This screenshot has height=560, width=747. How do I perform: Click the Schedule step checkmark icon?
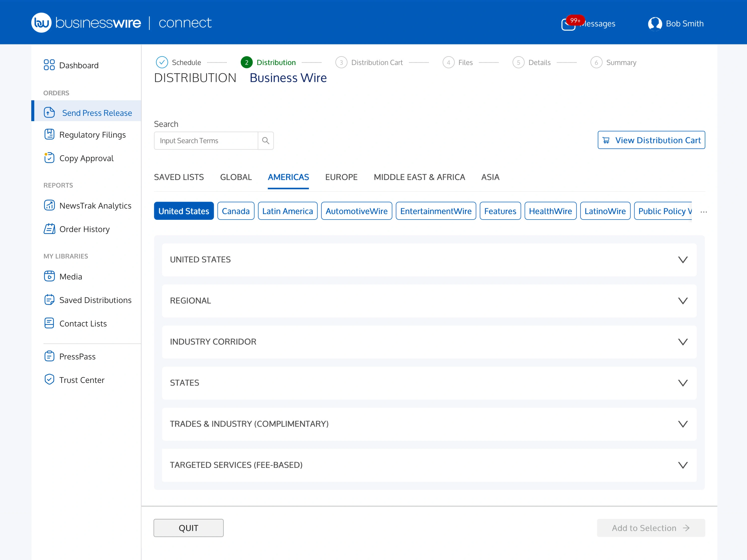(162, 62)
